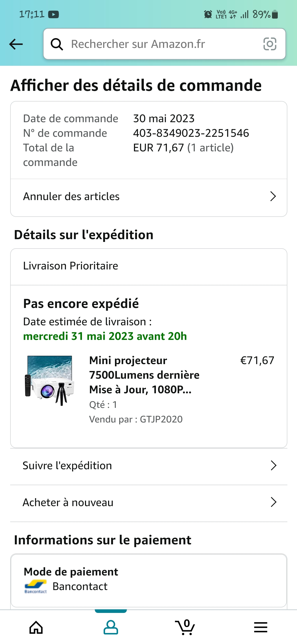The image size is (297, 644).
Task: Open the hamburger menu icon
Action: coord(260,627)
